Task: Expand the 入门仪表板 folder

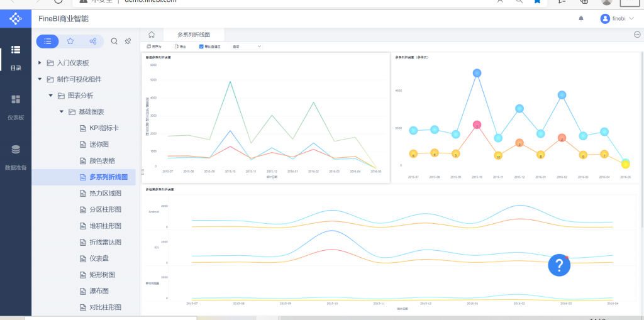Action: pos(40,63)
